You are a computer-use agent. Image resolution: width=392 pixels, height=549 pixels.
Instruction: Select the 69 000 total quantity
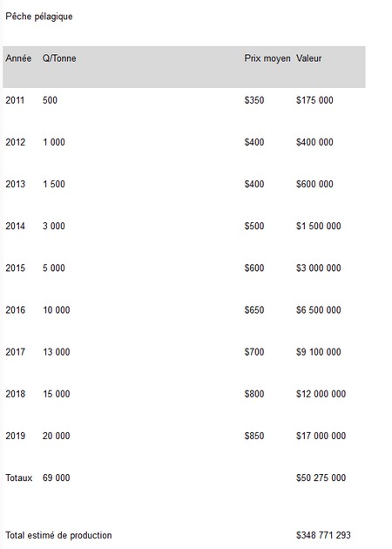pyautogui.click(x=57, y=478)
